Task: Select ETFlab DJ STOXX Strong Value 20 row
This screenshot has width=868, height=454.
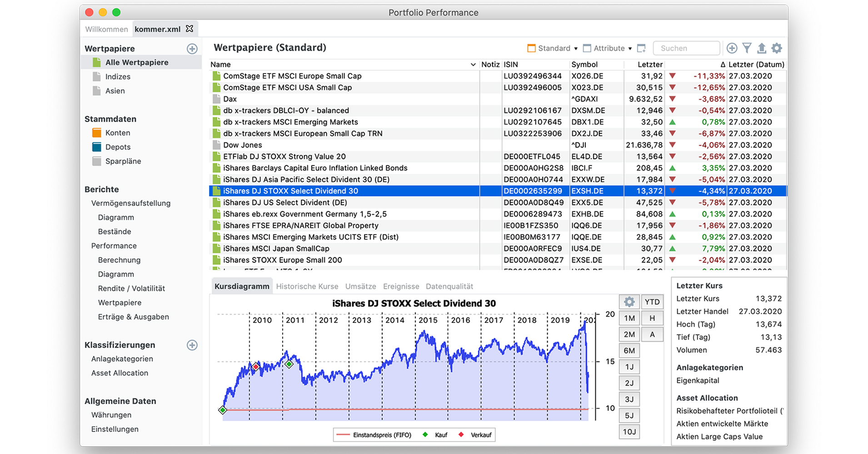Action: [498, 157]
